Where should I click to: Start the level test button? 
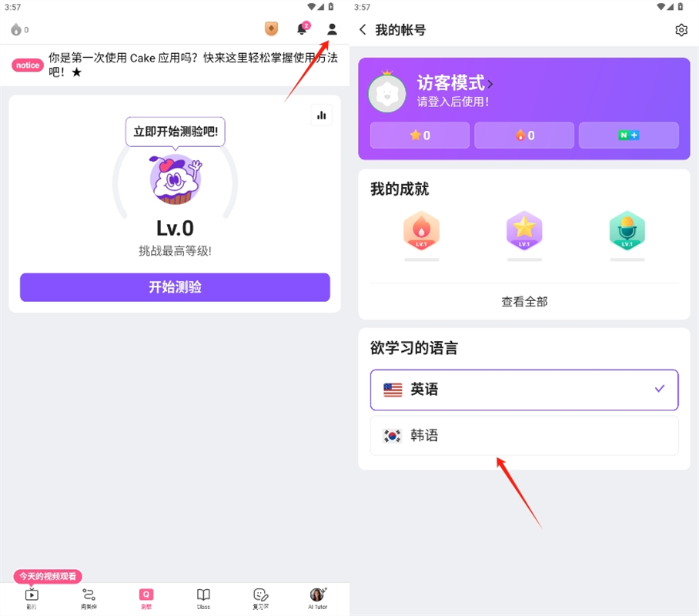point(175,286)
